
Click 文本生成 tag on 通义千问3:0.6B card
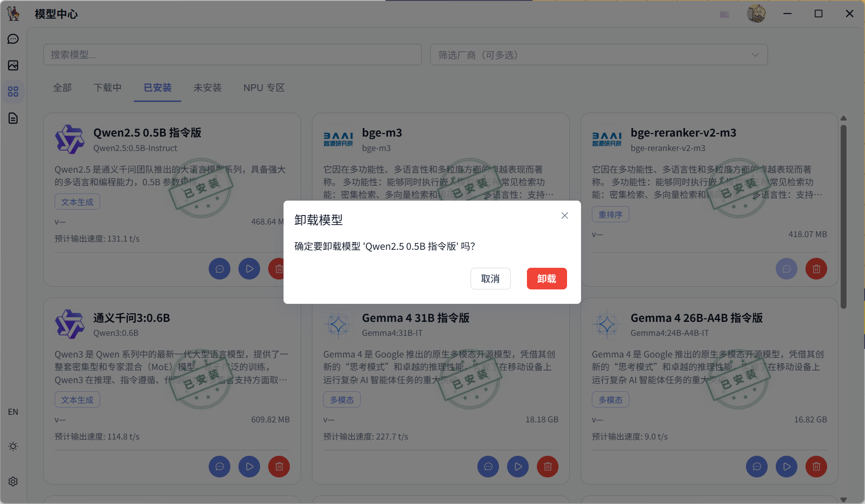(77, 400)
